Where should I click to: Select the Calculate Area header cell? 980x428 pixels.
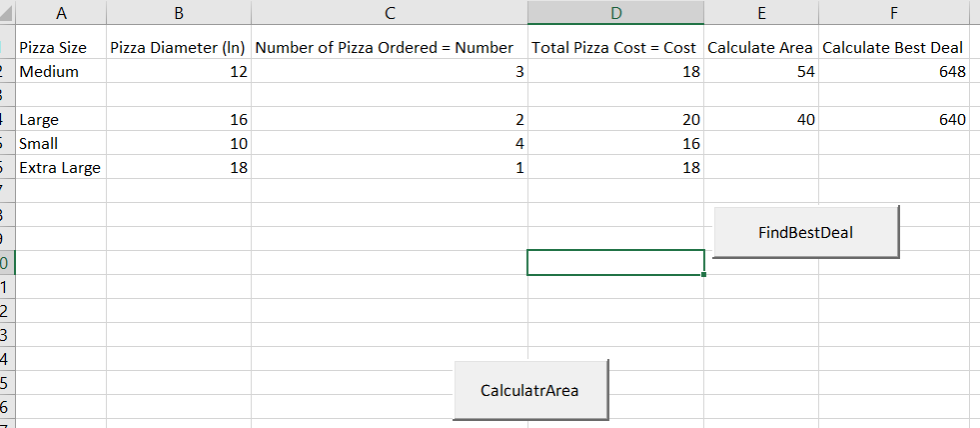tap(760, 48)
